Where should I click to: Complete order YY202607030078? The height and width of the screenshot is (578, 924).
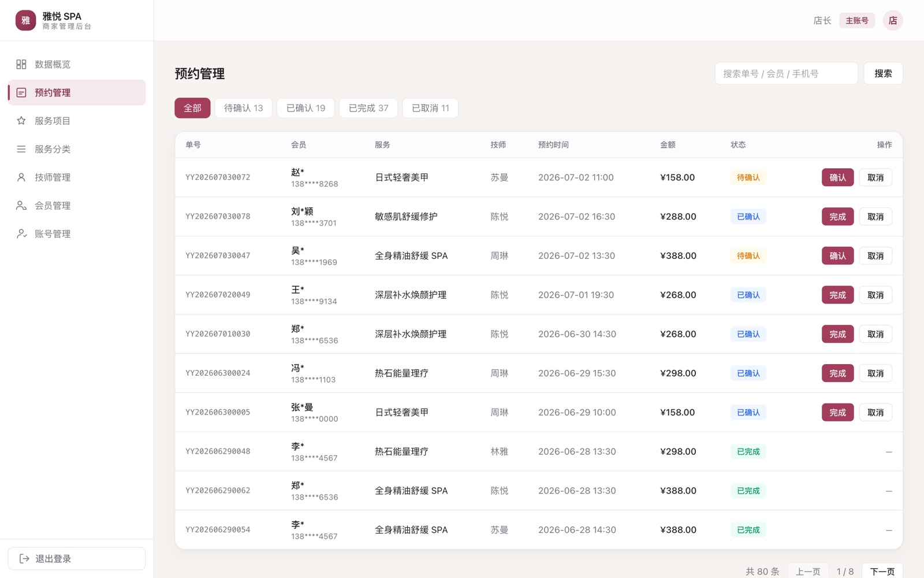[837, 217]
